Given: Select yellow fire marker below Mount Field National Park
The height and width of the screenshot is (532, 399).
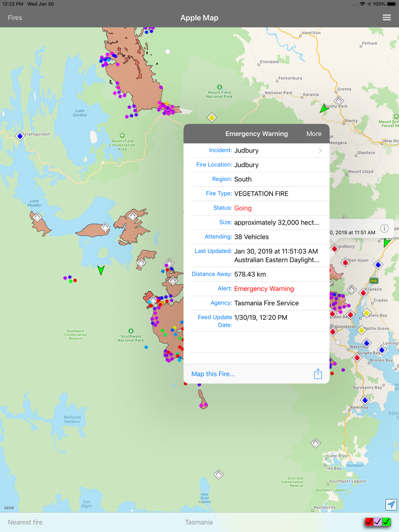Looking at the screenshot, I should (212, 117).
